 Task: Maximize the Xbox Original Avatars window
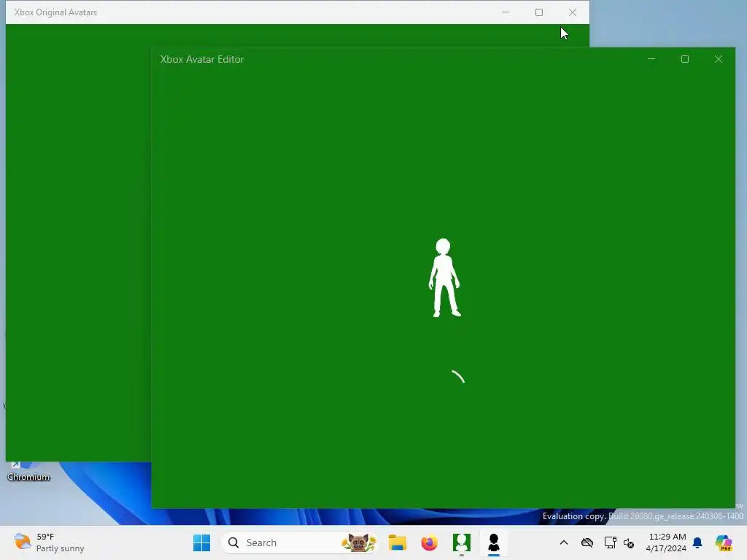[x=539, y=12]
